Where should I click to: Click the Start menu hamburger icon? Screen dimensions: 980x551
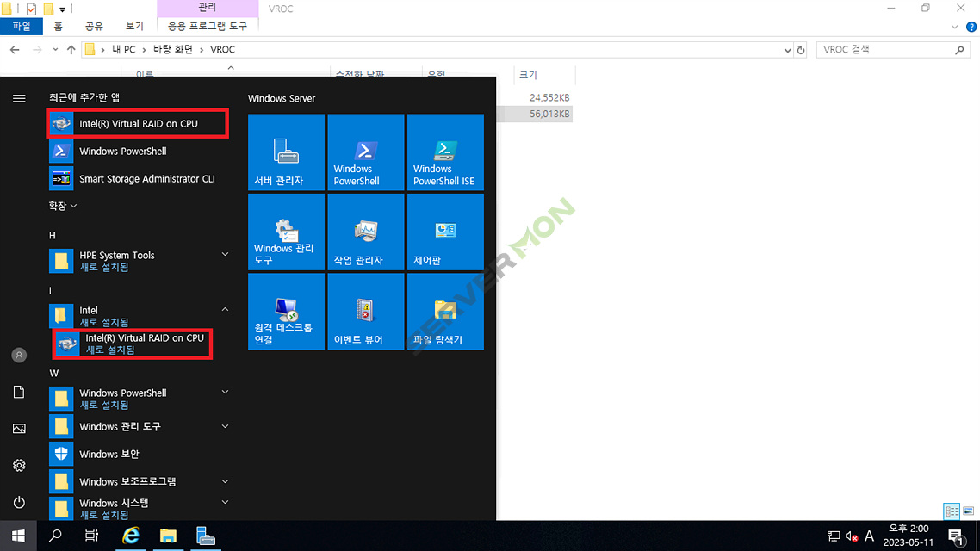coord(19,98)
